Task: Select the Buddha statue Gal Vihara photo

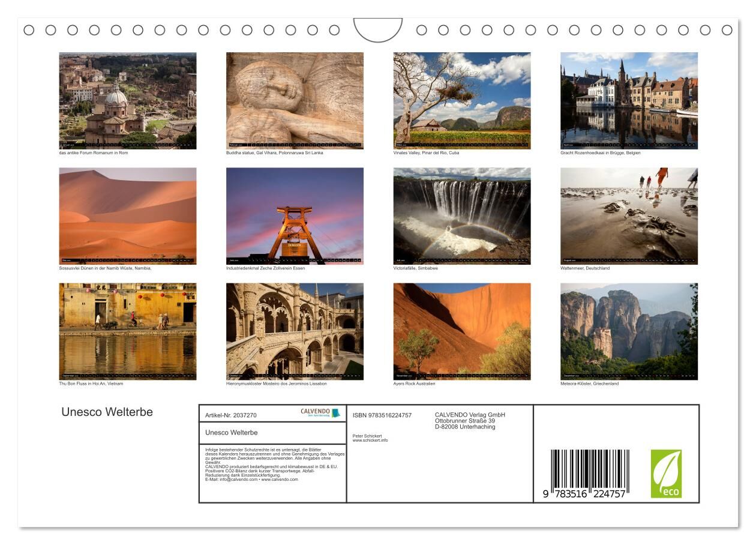Action: (295, 100)
